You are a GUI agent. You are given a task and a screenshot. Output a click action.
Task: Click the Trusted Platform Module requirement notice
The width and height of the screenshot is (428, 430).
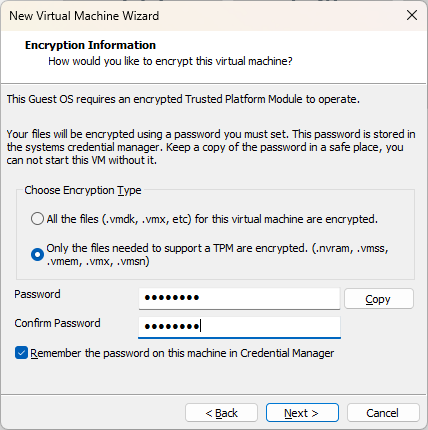pos(183,99)
